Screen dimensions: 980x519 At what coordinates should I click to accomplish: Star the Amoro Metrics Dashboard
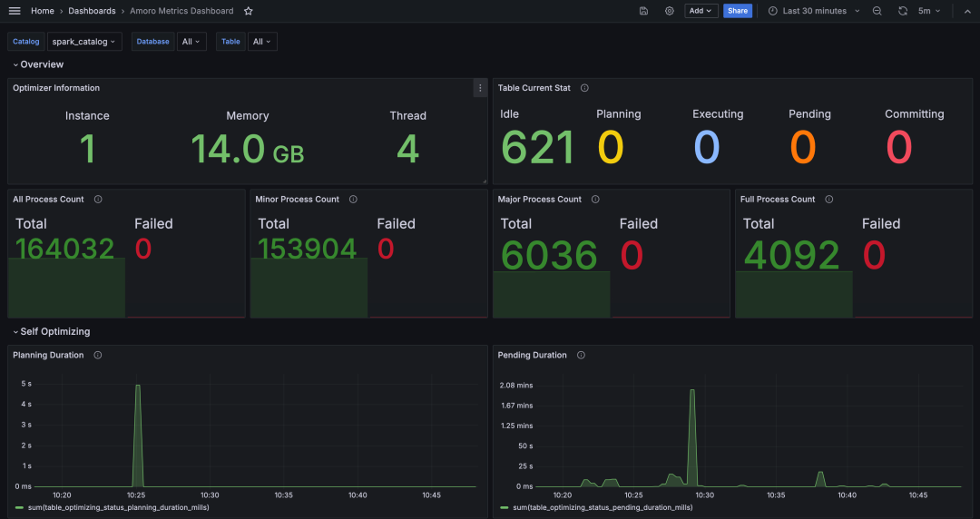[x=249, y=11]
